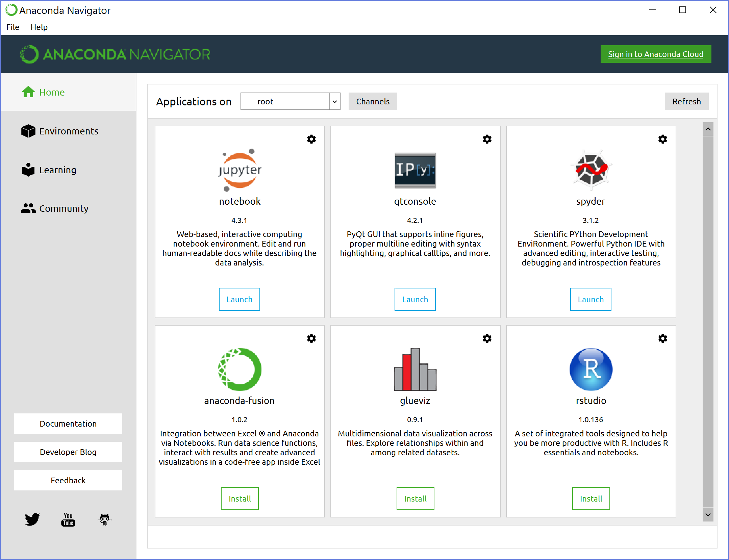Click the anaconda-fusion version 1.0.2 text

click(239, 419)
